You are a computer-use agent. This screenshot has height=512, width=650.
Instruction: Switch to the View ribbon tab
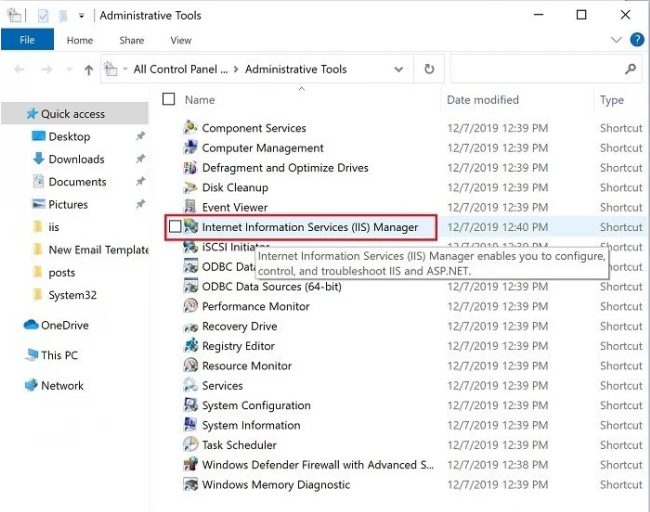(181, 40)
